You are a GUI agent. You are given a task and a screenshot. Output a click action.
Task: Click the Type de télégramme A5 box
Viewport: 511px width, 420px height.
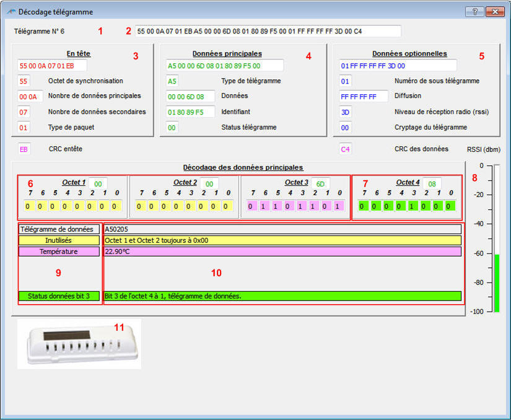[172, 81]
